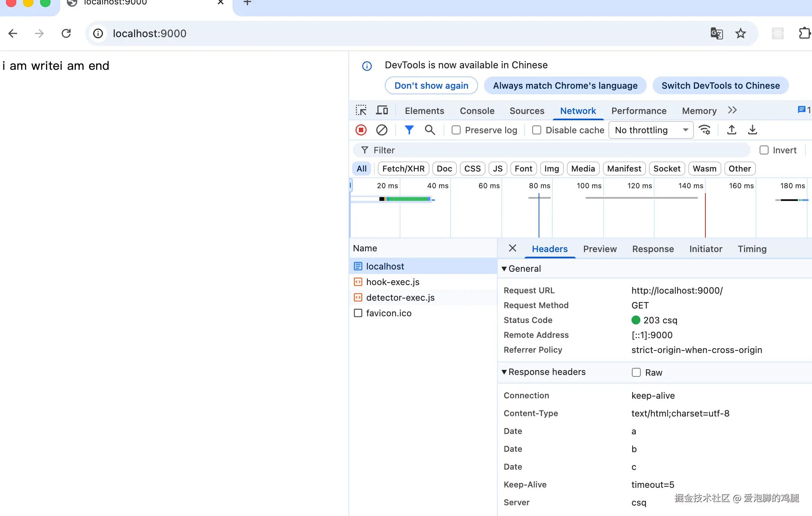
Task: Enable the Preserve log checkbox
Action: [456, 130]
